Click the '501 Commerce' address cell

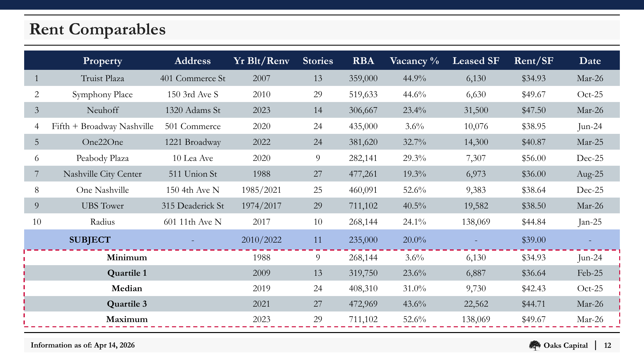pos(193,126)
